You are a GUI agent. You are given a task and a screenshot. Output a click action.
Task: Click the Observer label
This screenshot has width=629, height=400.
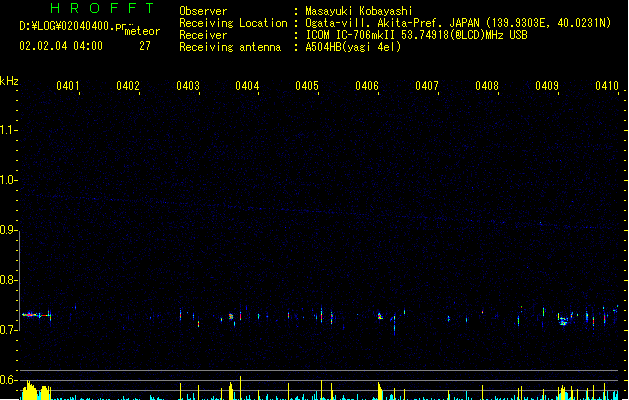[x=203, y=11]
